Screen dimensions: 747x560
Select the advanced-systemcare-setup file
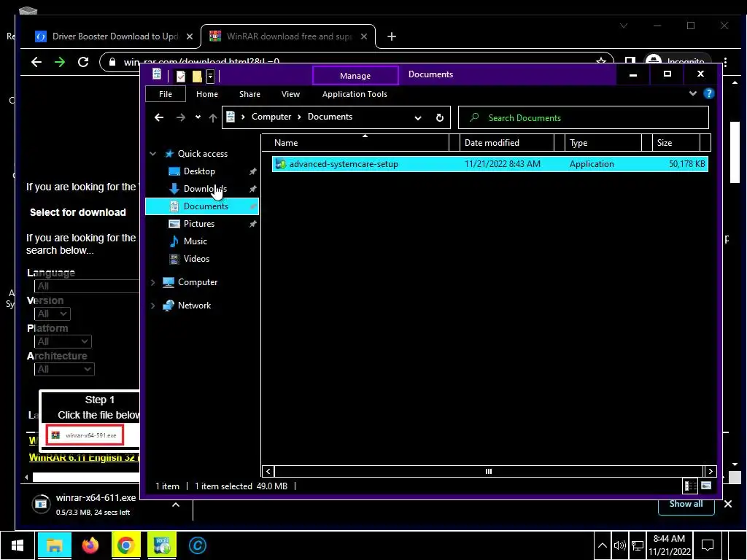click(489, 164)
